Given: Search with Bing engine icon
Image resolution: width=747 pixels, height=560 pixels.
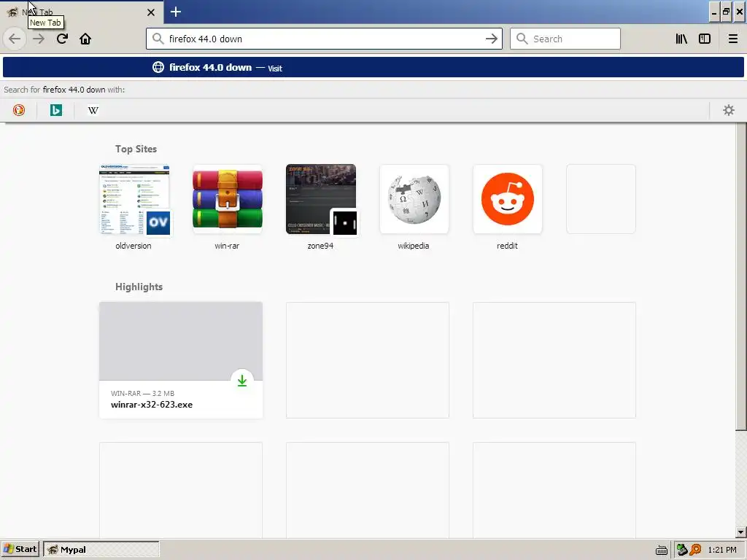Looking at the screenshot, I should 55,110.
